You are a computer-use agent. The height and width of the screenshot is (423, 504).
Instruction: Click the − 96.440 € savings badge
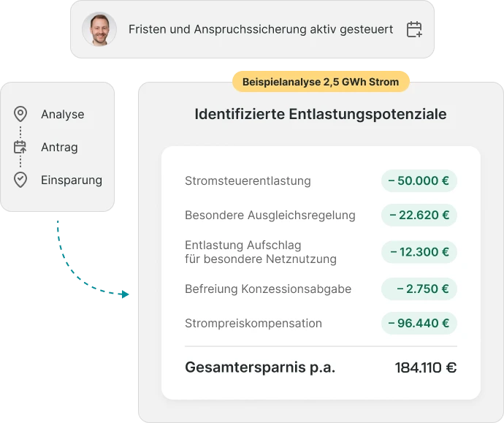point(419,323)
